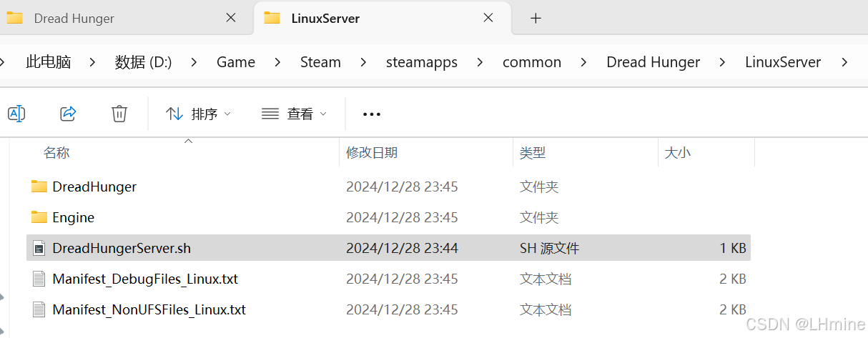Open a new Explorer tab
Screen dimensions: 868x338
[536, 18]
